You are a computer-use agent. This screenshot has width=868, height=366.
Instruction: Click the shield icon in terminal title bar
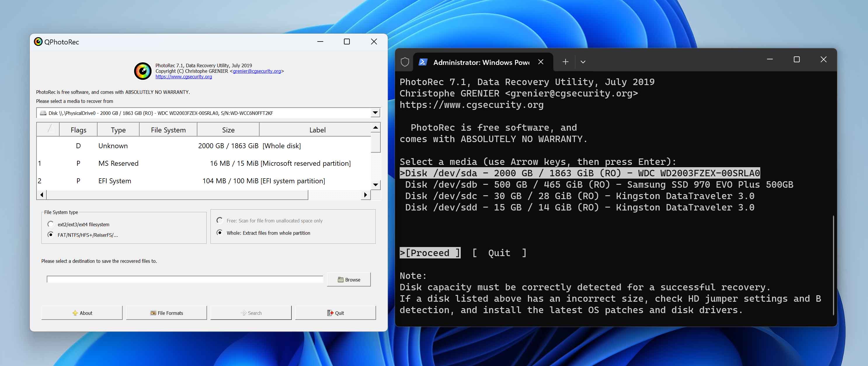tap(405, 62)
